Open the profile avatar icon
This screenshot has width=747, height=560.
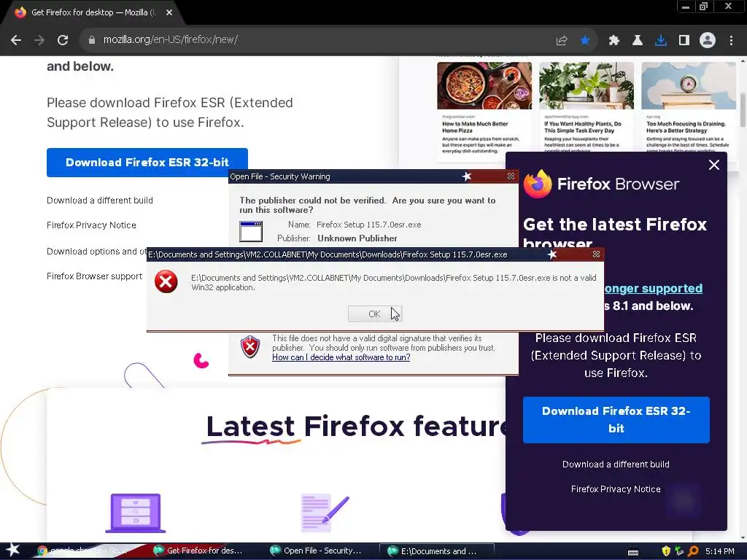coord(708,40)
